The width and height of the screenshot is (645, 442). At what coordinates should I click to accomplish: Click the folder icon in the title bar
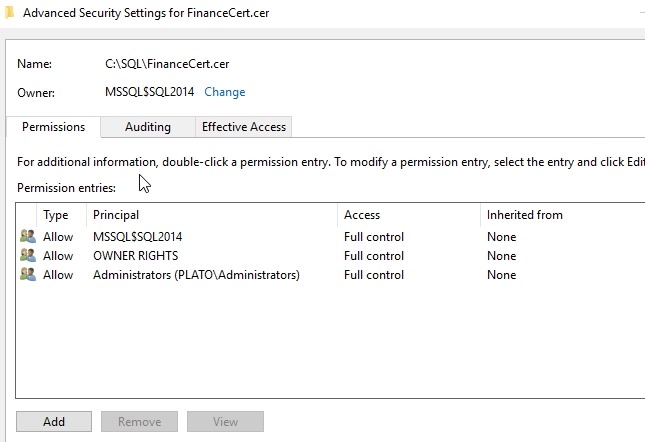pos(9,13)
